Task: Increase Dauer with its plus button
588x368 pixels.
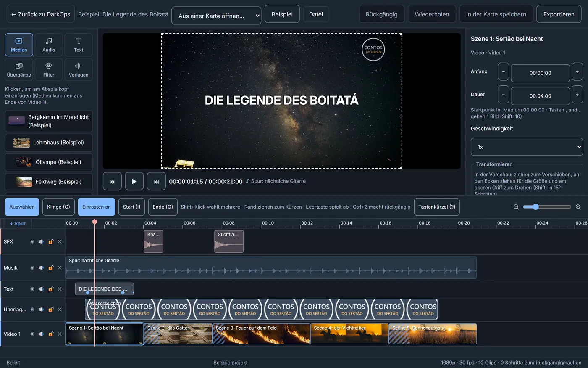Action: (x=577, y=95)
